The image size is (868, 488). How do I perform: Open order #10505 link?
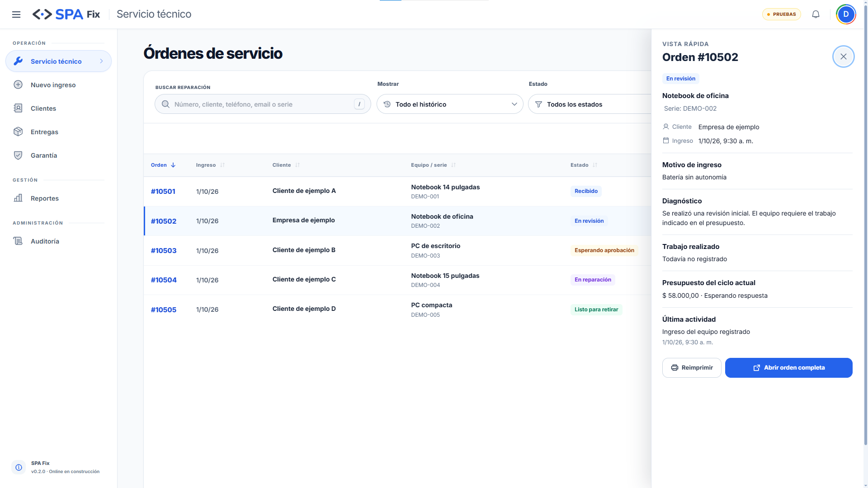click(x=164, y=310)
